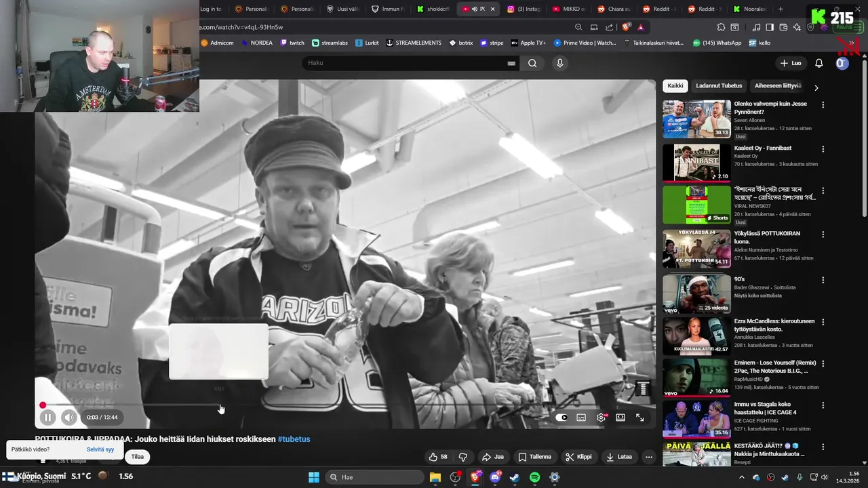Click the video progress bar scrubber

43,405
